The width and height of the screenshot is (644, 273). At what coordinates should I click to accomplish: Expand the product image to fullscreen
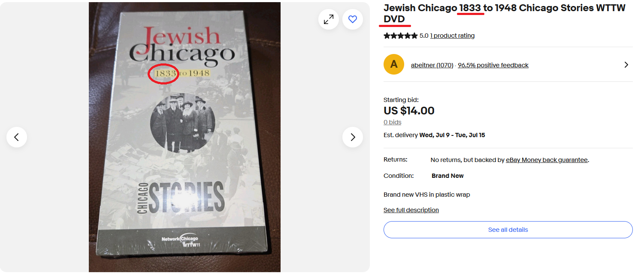click(329, 19)
